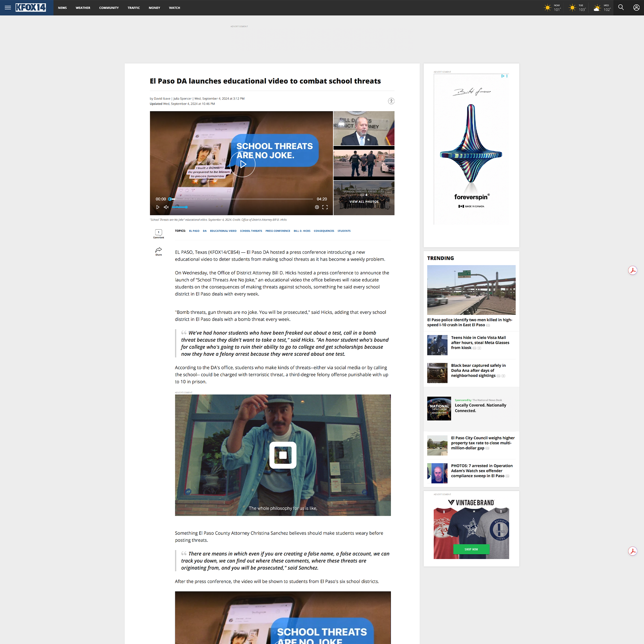644x644 pixels.
Task: Click the lower Adobe PDF icon on the right edge
Action: click(x=632, y=551)
